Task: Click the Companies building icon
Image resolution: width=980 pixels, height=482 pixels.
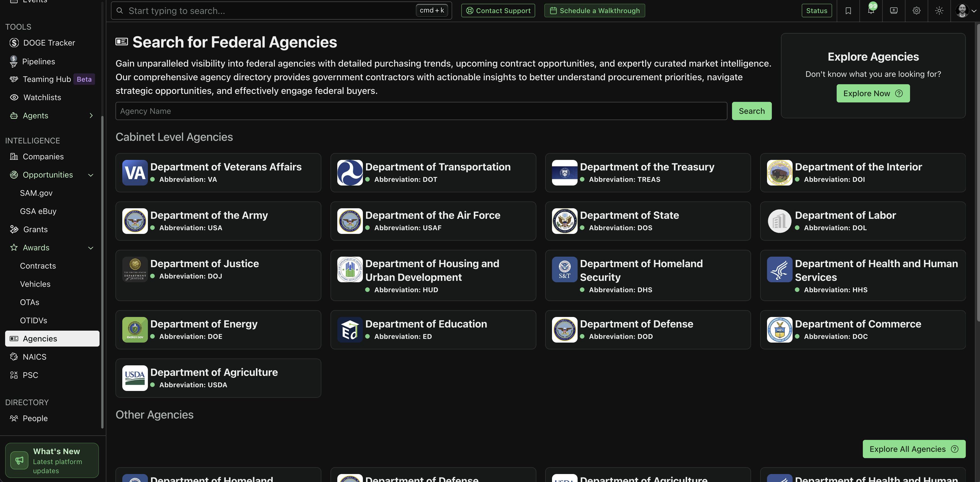Action: pos(14,156)
